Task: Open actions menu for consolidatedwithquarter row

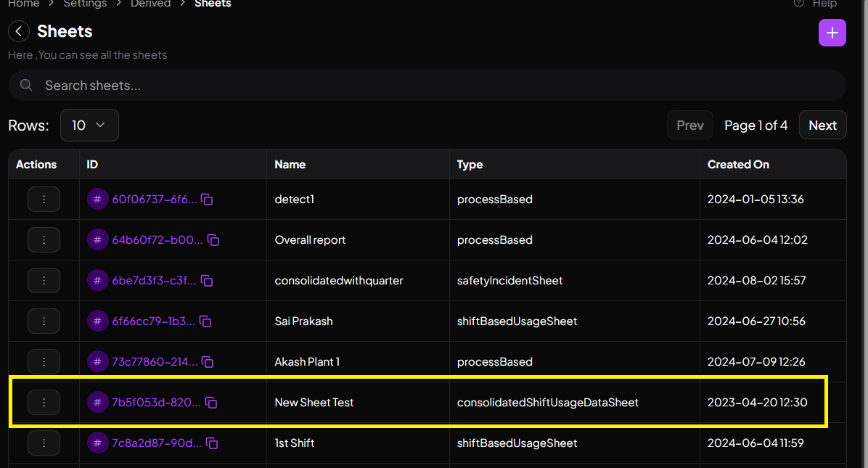Action: pyautogui.click(x=44, y=281)
